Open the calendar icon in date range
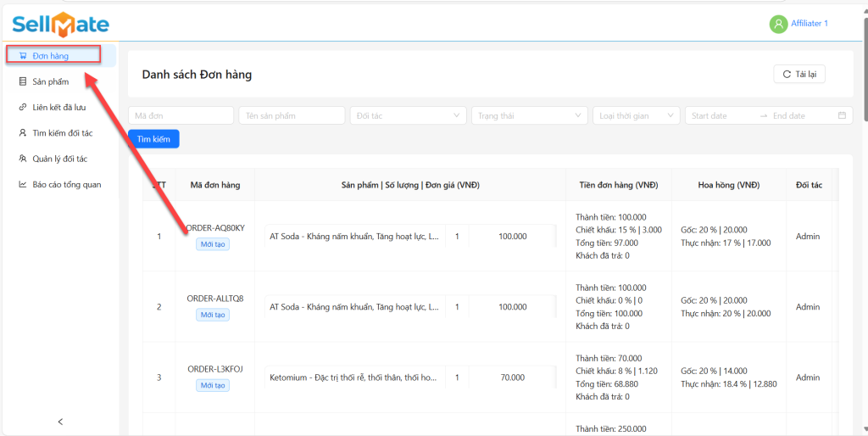The width and height of the screenshot is (868, 436). (x=842, y=115)
